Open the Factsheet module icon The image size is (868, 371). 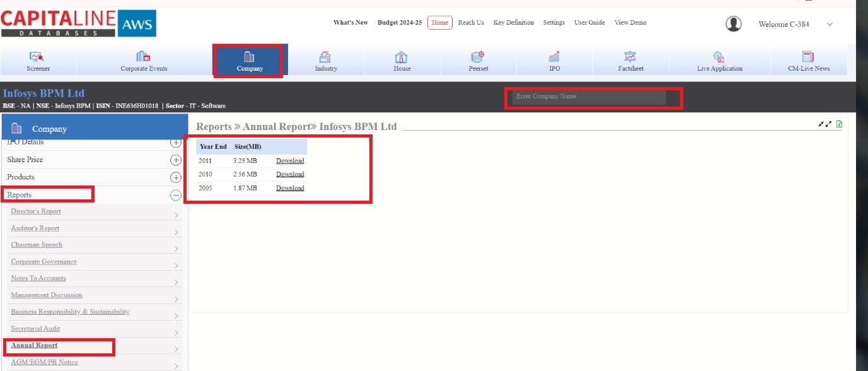click(x=630, y=57)
